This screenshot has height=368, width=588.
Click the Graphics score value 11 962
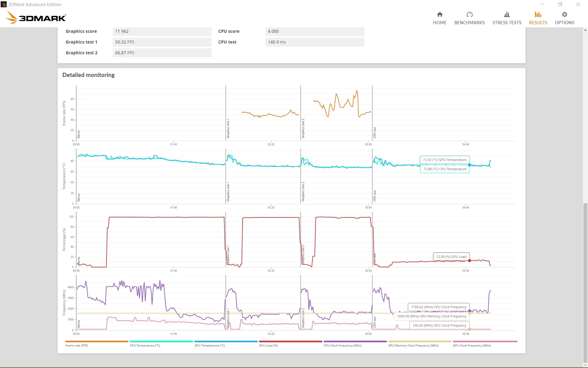(162, 31)
